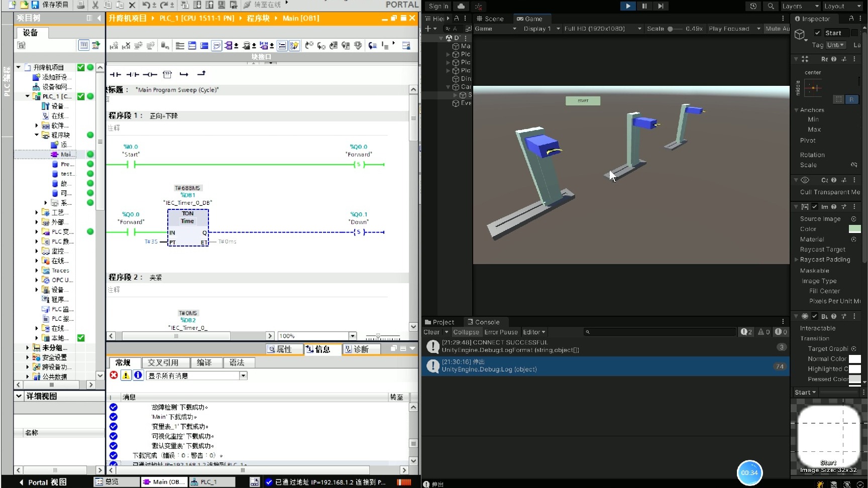Image resolution: width=868 pixels, height=488 pixels.
Task: Click the Unity search magnifier icon
Action: click(x=771, y=6)
